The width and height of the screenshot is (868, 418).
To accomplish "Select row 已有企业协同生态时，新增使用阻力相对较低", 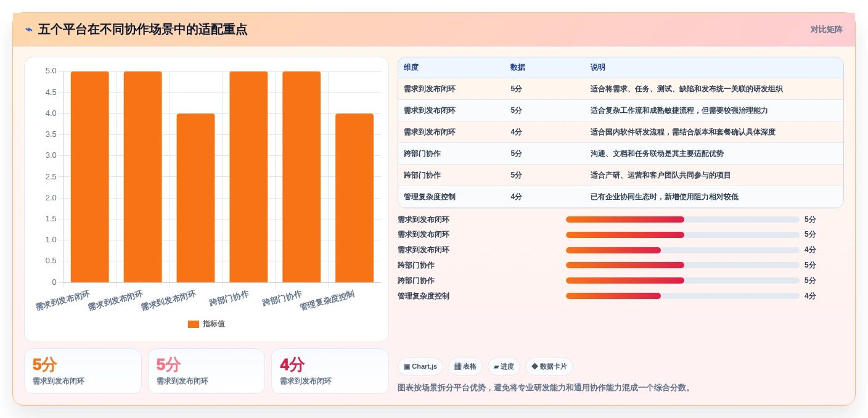I will 621,197.
